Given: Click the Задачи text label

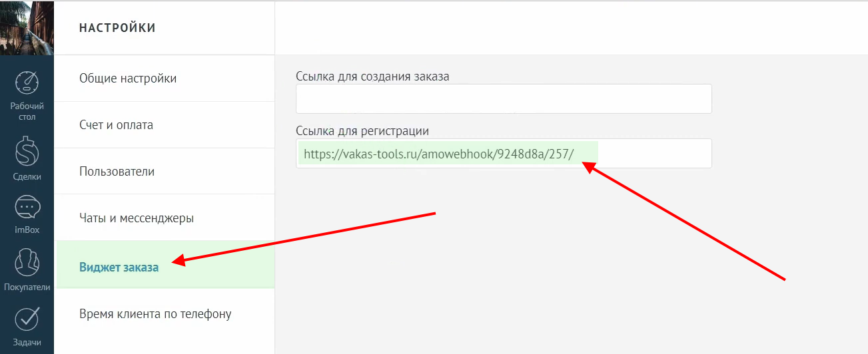Looking at the screenshot, I should click(27, 343).
